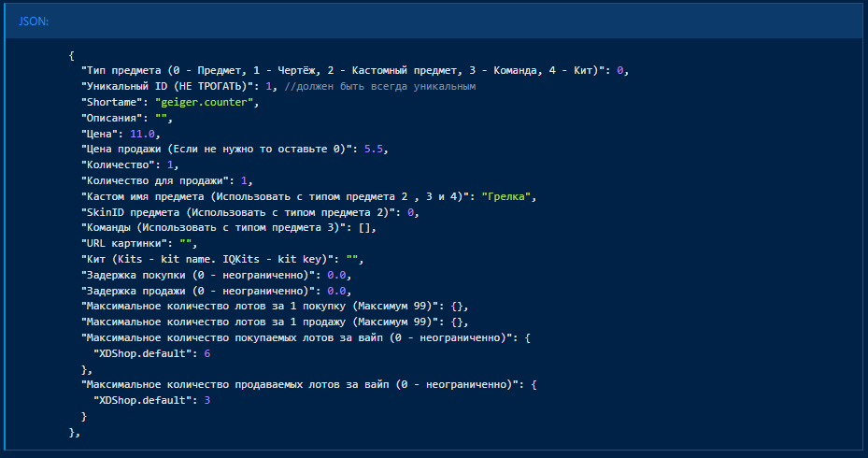Click the "Тип предмета" key line
This screenshot has height=458, width=868.
click(x=344, y=71)
